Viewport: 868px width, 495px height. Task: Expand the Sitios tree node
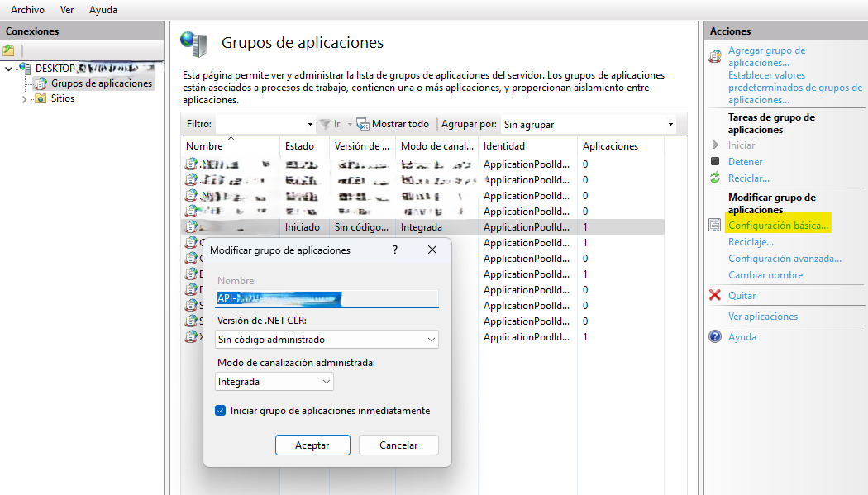[x=24, y=99]
